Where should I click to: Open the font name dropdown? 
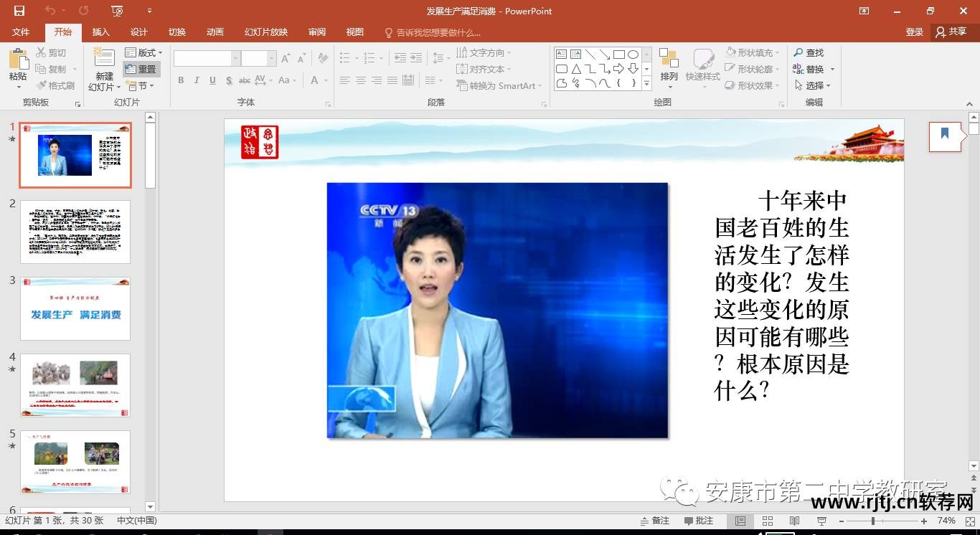(x=235, y=57)
